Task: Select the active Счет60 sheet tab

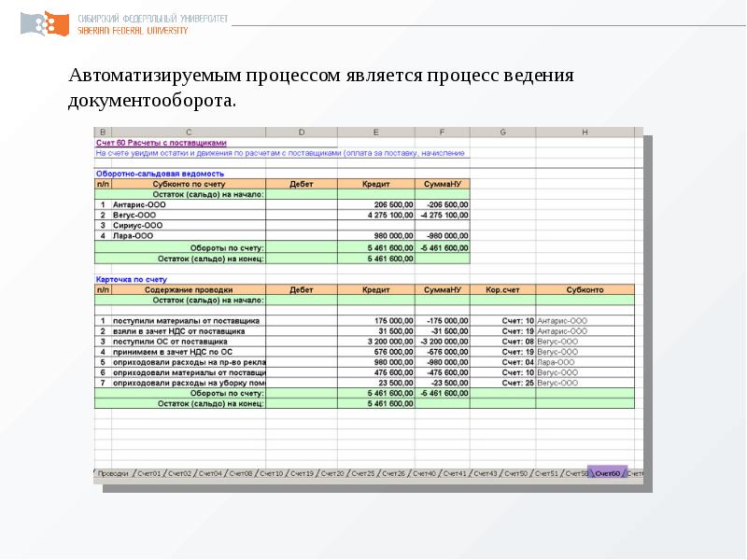Action: (607, 473)
